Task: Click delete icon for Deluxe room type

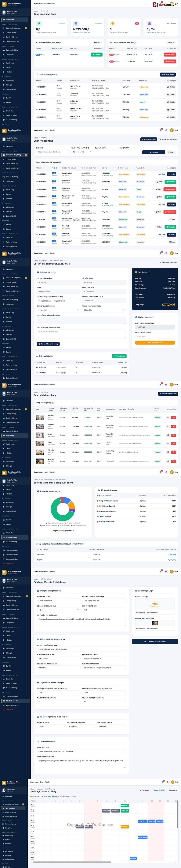Action: (174, 435)
